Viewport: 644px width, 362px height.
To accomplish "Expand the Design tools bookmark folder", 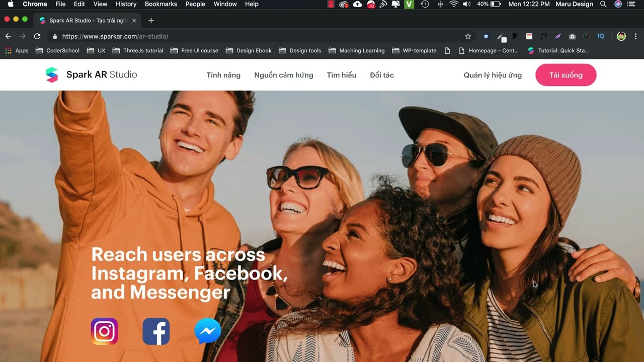I will (x=300, y=50).
